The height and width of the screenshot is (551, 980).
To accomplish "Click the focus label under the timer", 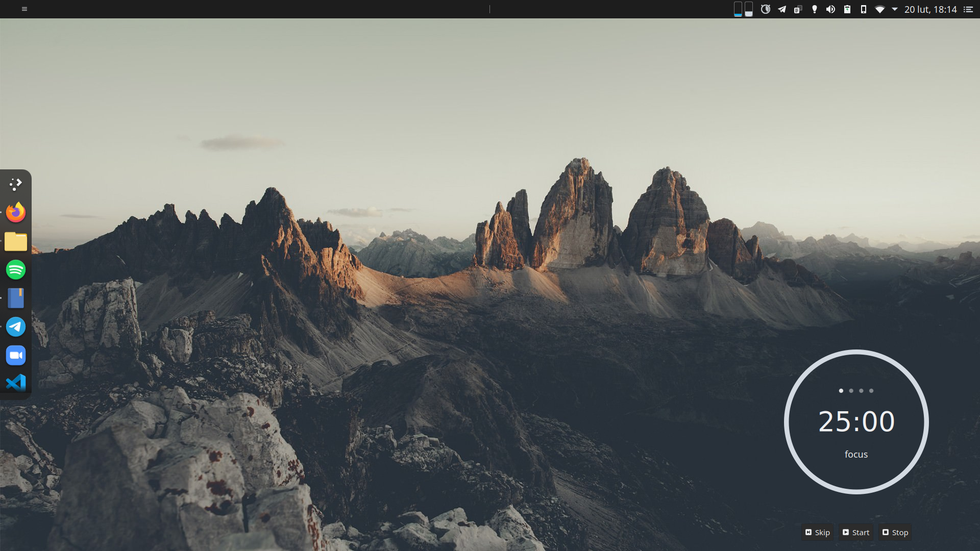I will (856, 454).
